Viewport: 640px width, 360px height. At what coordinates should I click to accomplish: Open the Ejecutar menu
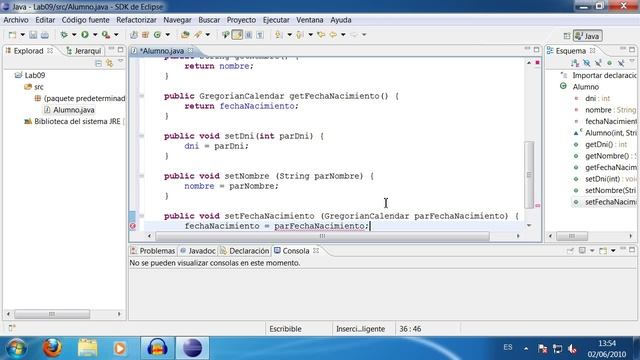[x=276, y=20]
